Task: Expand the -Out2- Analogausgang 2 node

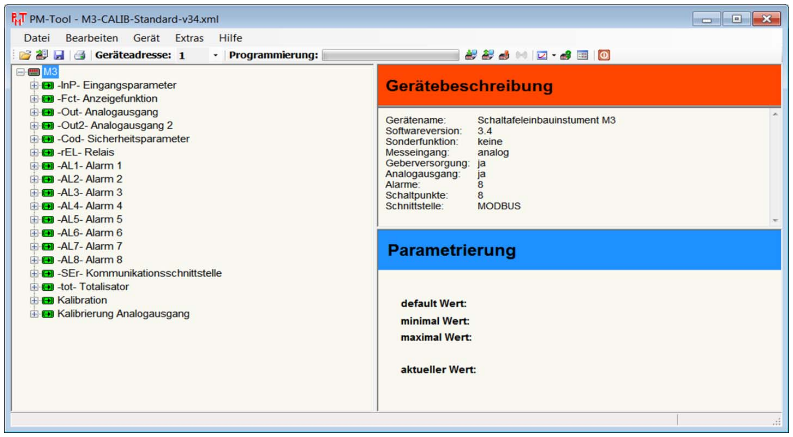Action: (34, 126)
